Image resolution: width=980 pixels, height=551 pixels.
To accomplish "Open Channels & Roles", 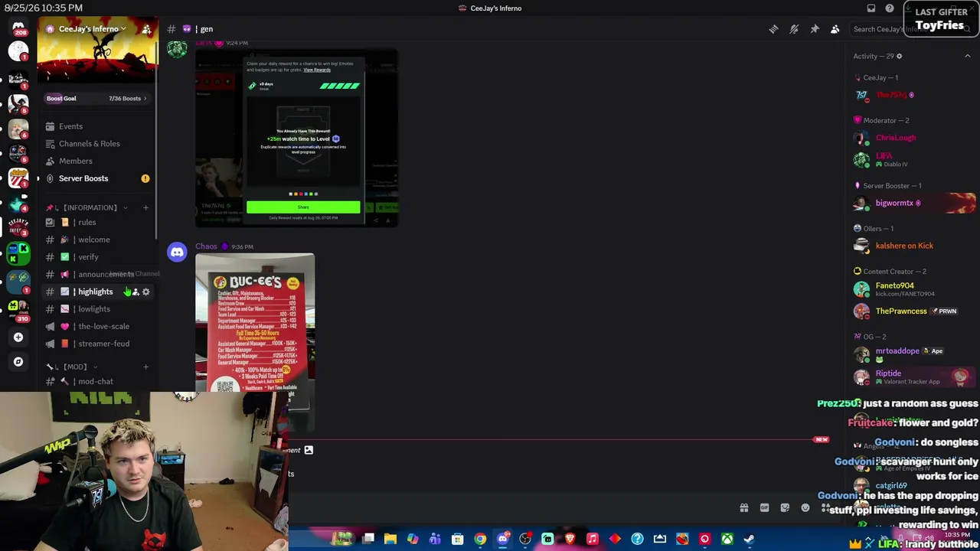I will pyautogui.click(x=96, y=144).
